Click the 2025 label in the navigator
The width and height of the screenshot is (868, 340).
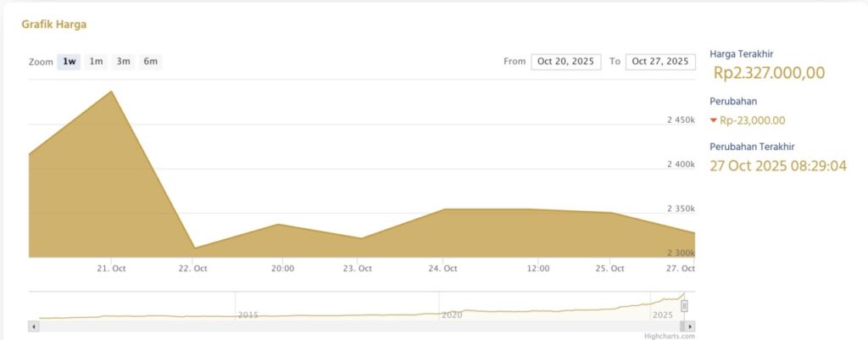coord(662,315)
